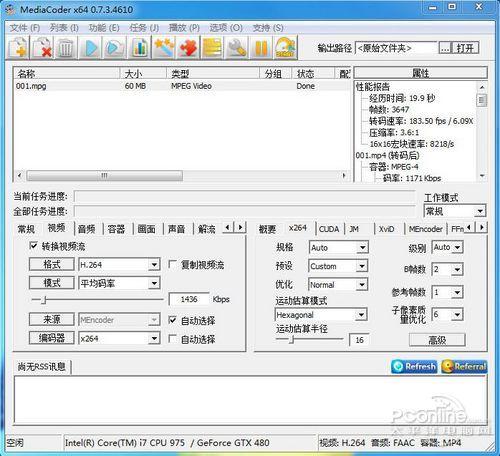Screen dimensions: 500x456
Task: Open the 功能 (E) menu
Action: pyautogui.click(x=104, y=28)
